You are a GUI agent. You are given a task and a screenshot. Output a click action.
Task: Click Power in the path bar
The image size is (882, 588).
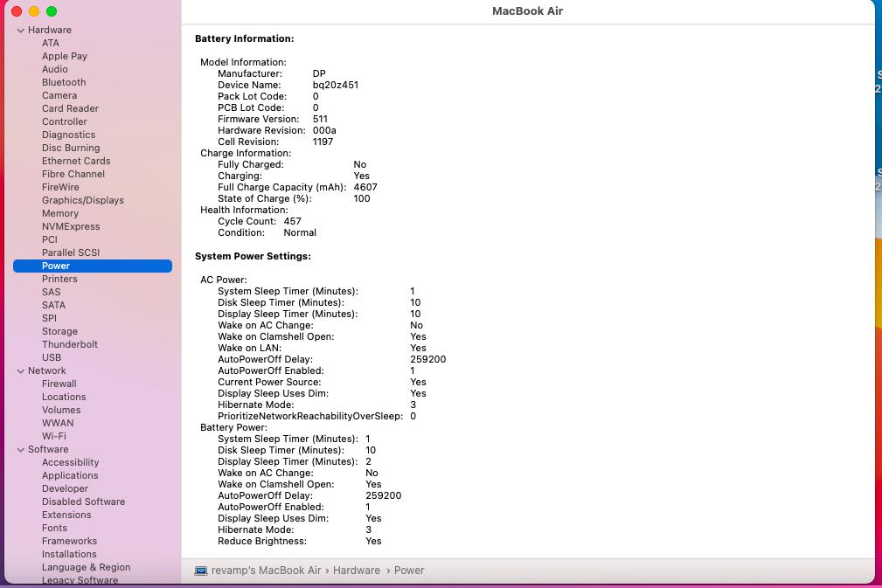[x=409, y=571]
